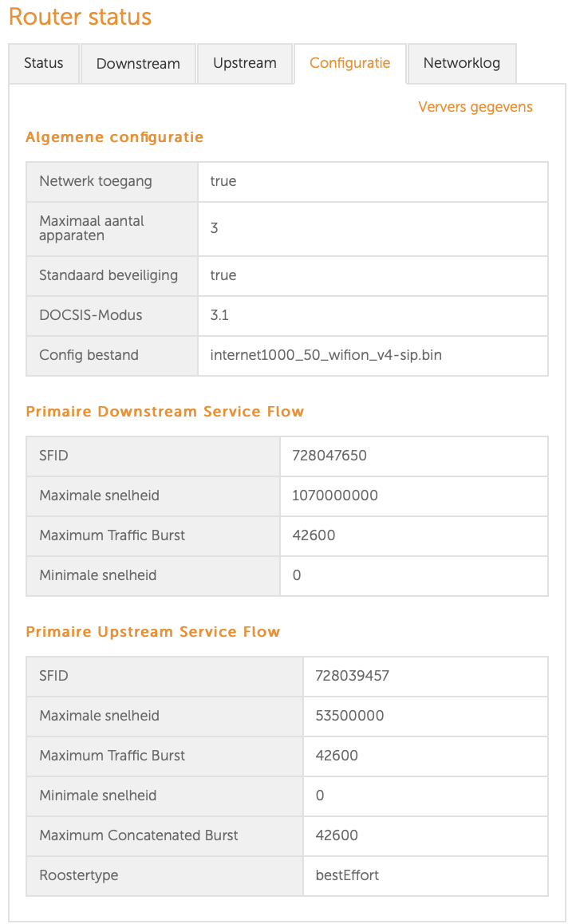The height and width of the screenshot is (924, 576).
Task: Click downstream maximale snelheid value 1070000000
Action: point(335,496)
